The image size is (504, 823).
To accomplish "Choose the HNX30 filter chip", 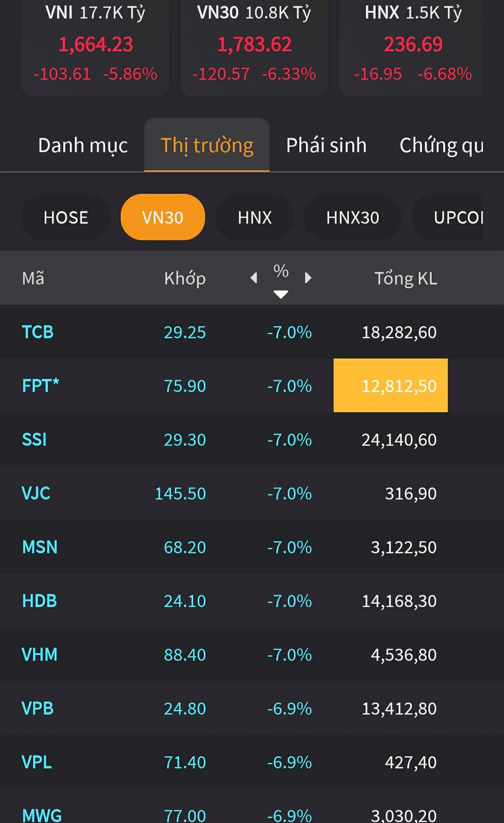I will coord(352,217).
